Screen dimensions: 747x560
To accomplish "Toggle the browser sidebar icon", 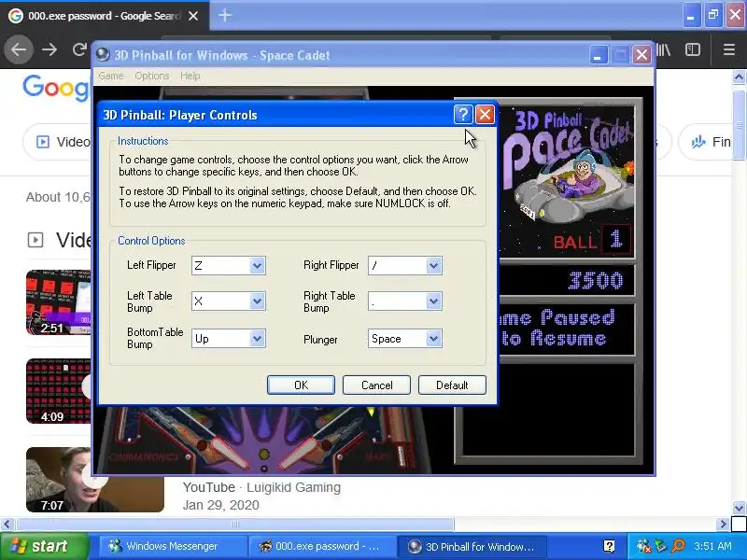I will (x=693, y=49).
